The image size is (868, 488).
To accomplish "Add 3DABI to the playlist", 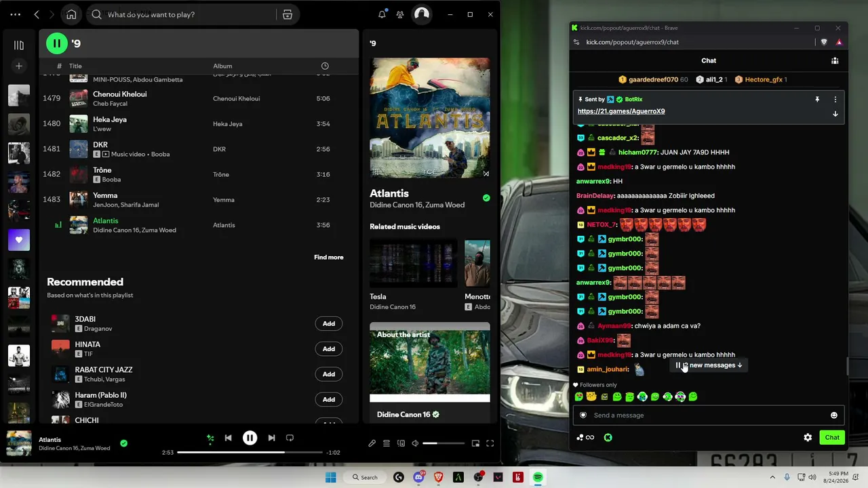I will (329, 323).
